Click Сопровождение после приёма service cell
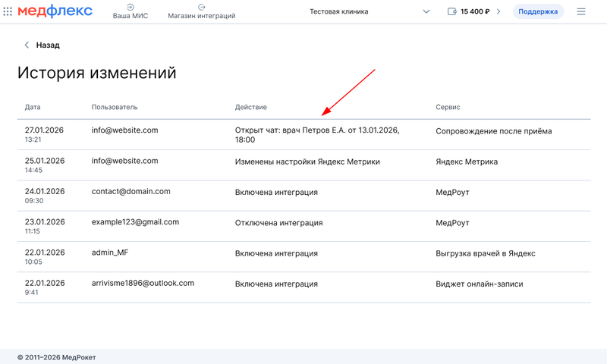 coord(494,131)
